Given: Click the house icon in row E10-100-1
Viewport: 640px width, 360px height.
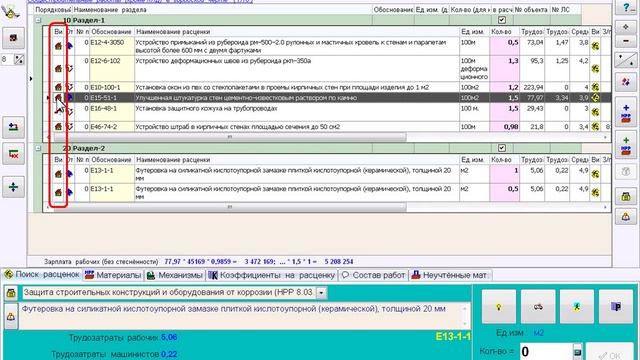Looking at the screenshot, I should 58,87.
